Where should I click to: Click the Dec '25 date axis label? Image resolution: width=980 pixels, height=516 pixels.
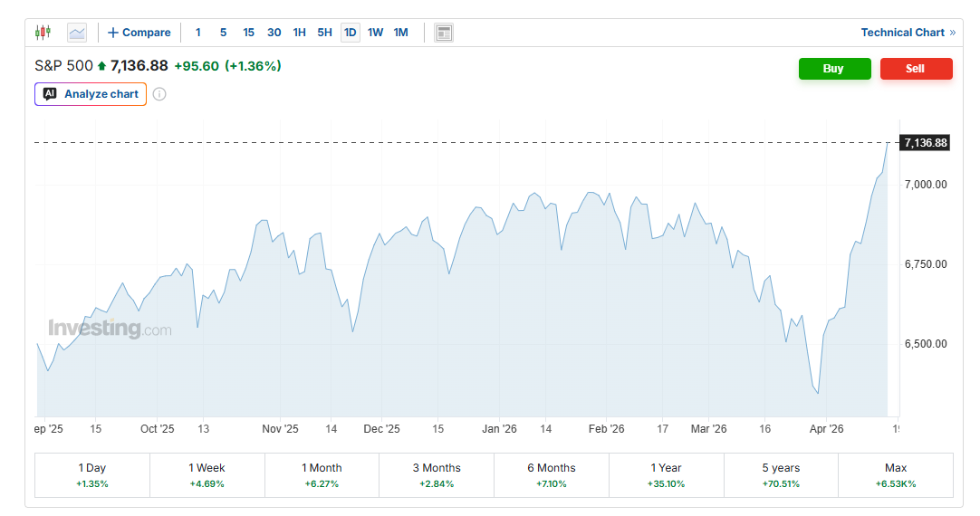[382, 429]
